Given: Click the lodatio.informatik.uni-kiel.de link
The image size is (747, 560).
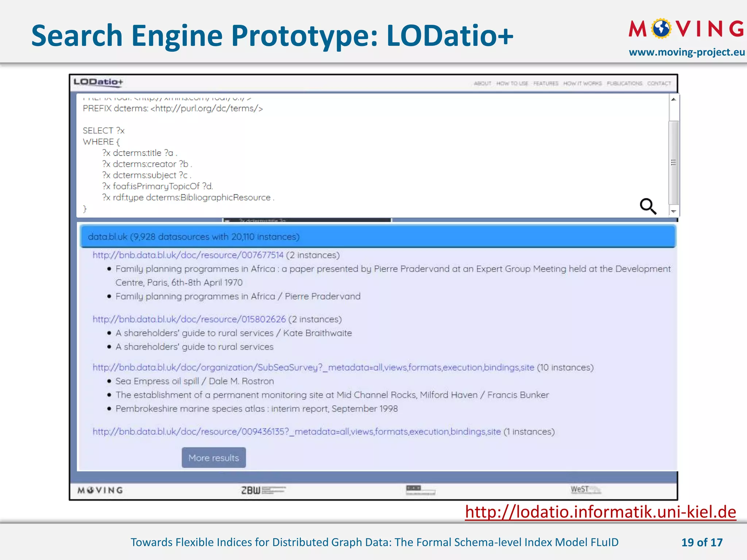Looking at the screenshot, I should 600,512.
